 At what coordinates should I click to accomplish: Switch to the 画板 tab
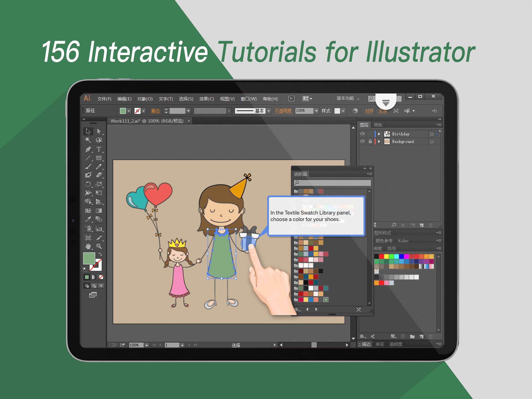378,125
